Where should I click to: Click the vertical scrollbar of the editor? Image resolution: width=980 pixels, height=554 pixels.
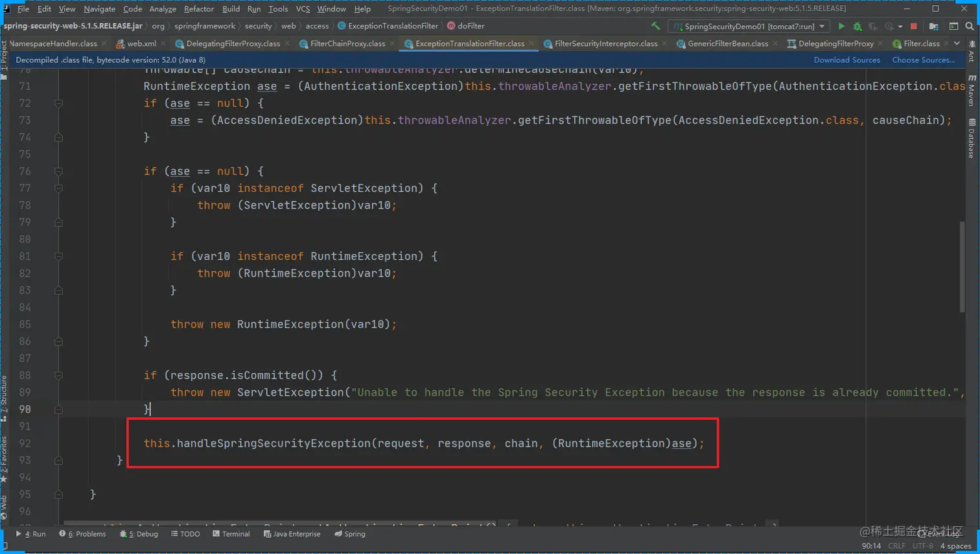point(962,267)
